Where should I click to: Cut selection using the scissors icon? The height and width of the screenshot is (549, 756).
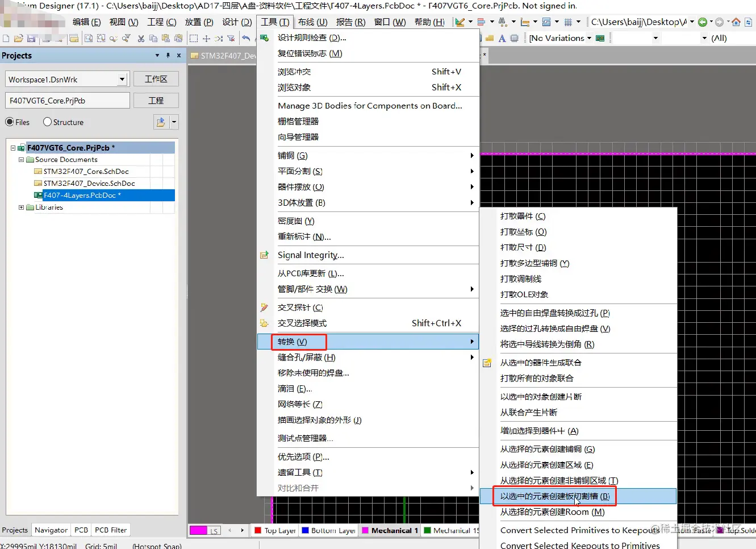click(141, 39)
